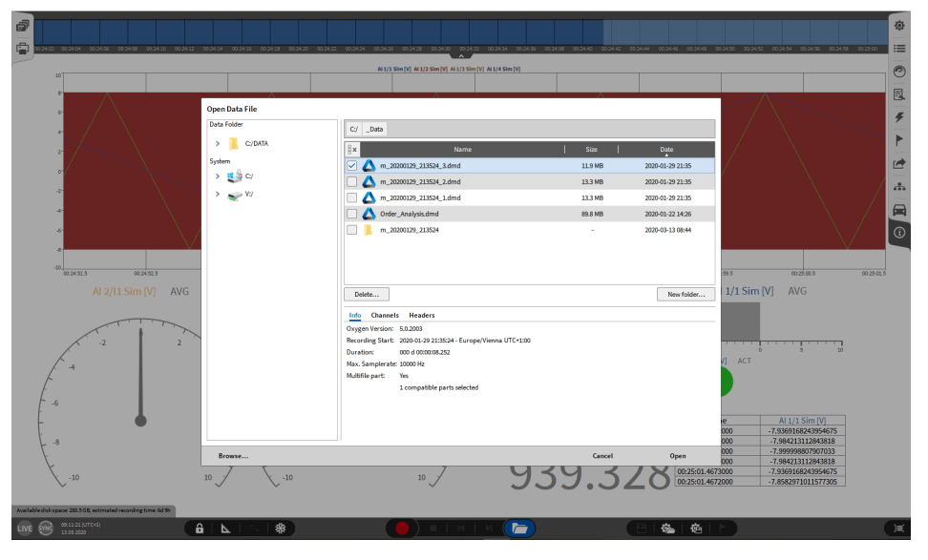Expand the V:/ drive tree node
The height and width of the screenshot is (560, 928).
[x=218, y=194]
